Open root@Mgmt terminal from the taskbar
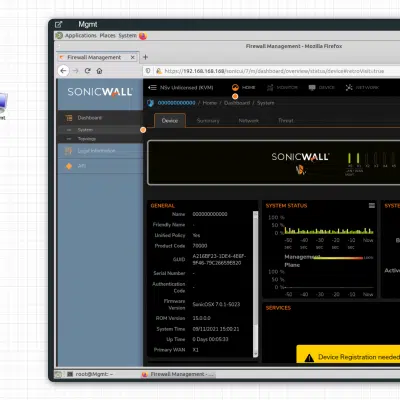 pos(91,374)
